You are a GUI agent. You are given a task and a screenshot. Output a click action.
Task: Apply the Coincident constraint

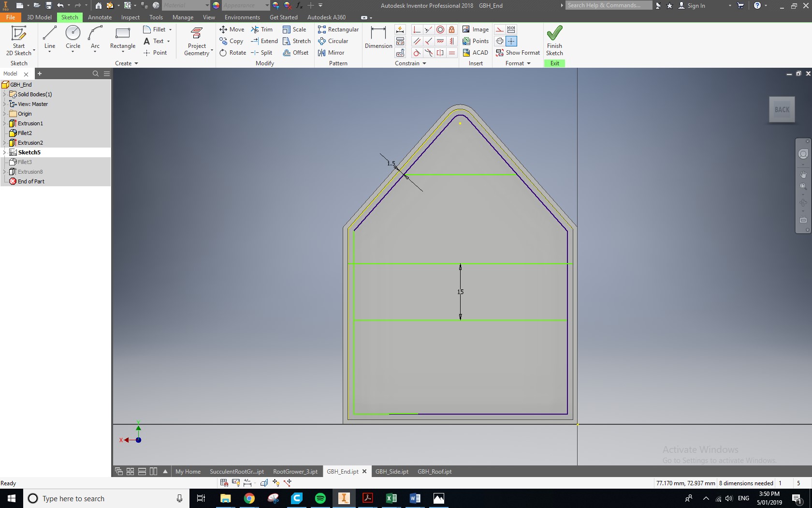417,30
